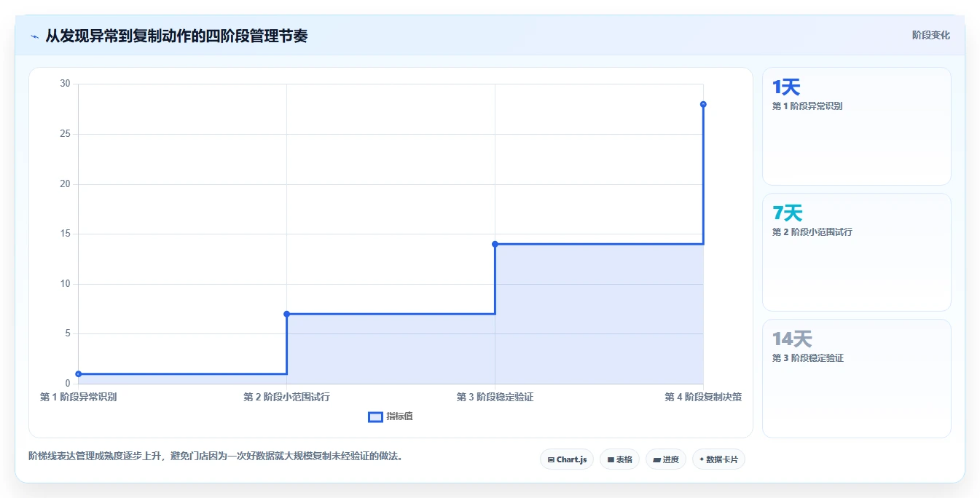Viewport: 980px width, 498px height.
Task: Click the chart title 从发现异常到复制动作的四阶段管理节奏
Action: click(x=176, y=36)
